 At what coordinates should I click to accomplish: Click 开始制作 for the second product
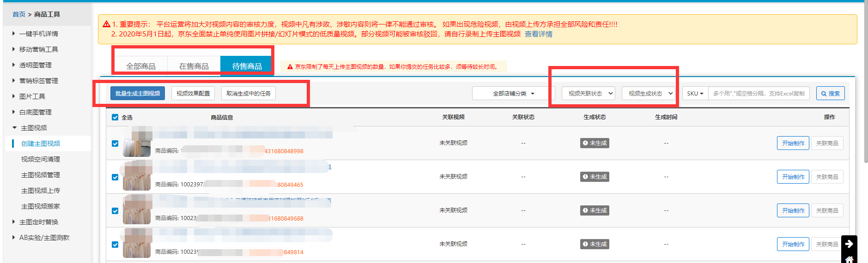click(793, 177)
